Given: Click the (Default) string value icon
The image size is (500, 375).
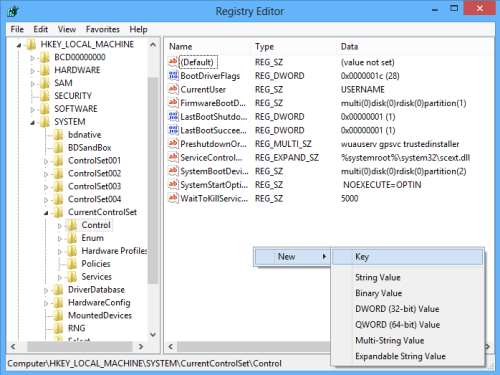Looking at the screenshot, I should (x=173, y=62).
